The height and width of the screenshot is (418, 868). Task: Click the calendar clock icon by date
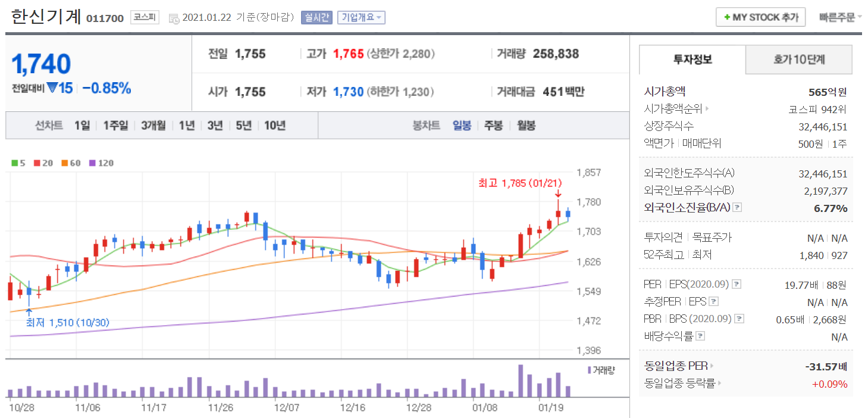click(x=174, y=18)
